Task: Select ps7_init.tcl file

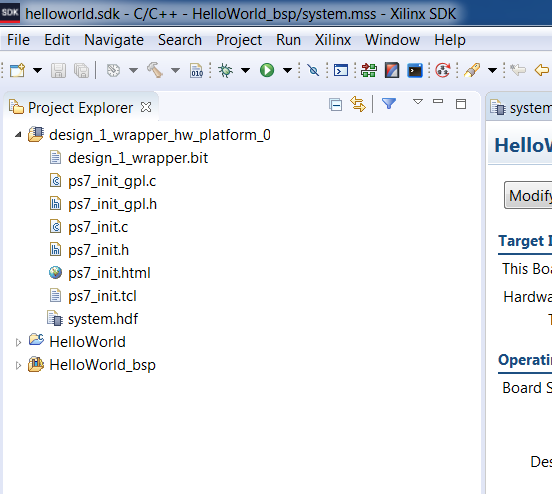Action: point(102,296)
